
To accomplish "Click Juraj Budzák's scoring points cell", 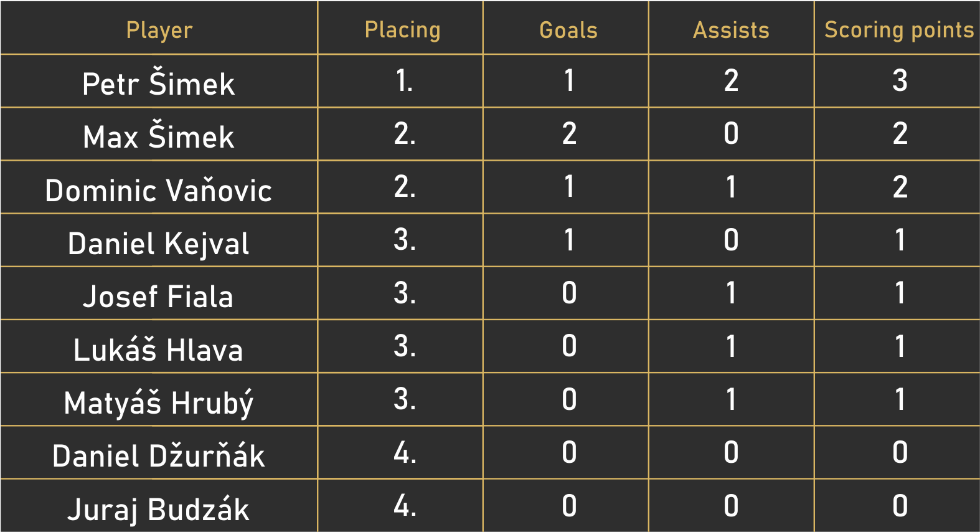I will tap(899, 506).
